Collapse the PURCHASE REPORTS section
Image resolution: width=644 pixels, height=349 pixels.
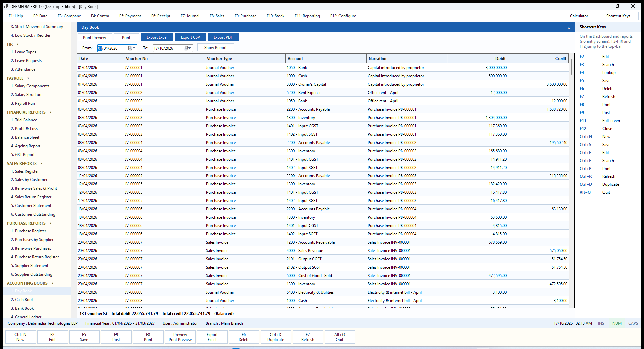coord(51,223)
